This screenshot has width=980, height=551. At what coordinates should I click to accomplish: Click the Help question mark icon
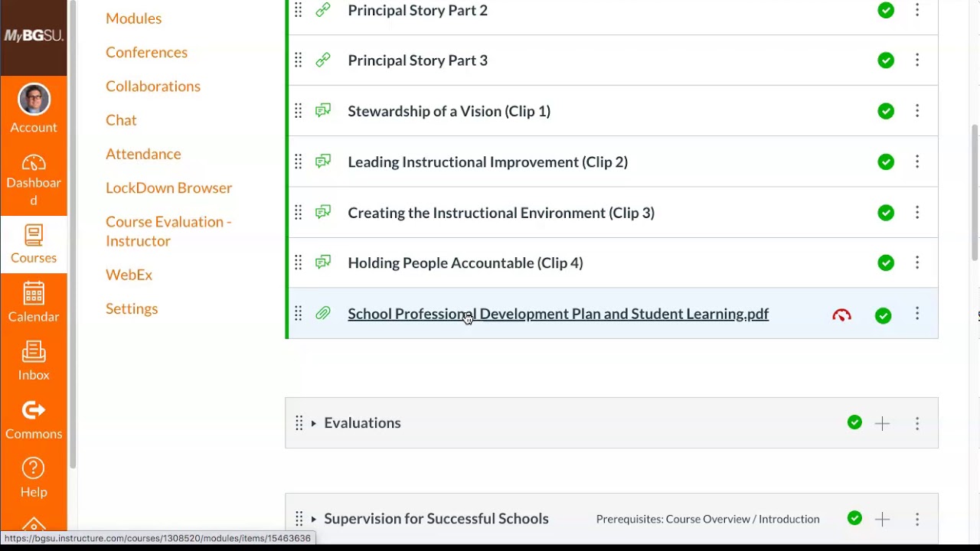[x=34, y=468]
